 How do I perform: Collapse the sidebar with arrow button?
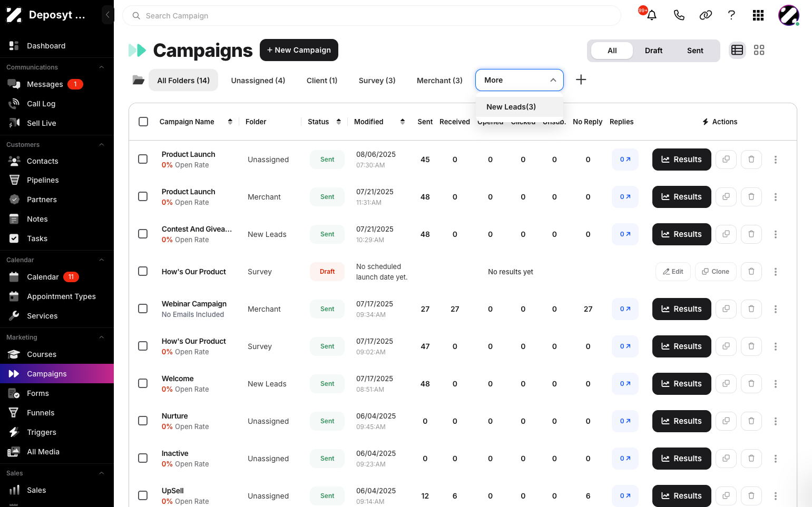107,15
